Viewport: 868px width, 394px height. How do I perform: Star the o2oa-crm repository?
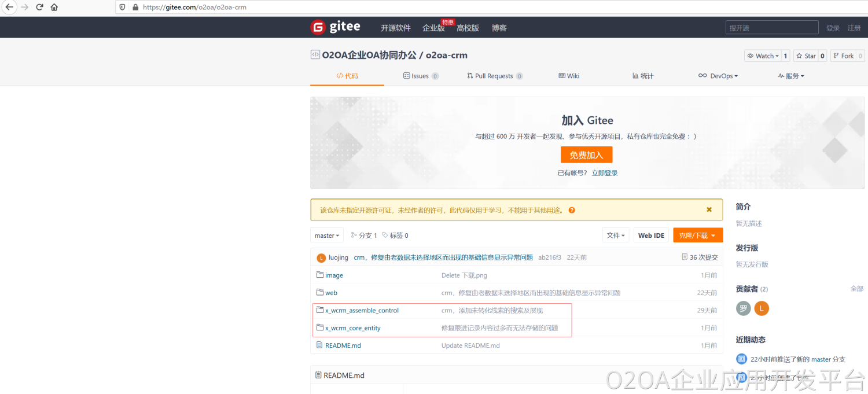click(806, 56)
